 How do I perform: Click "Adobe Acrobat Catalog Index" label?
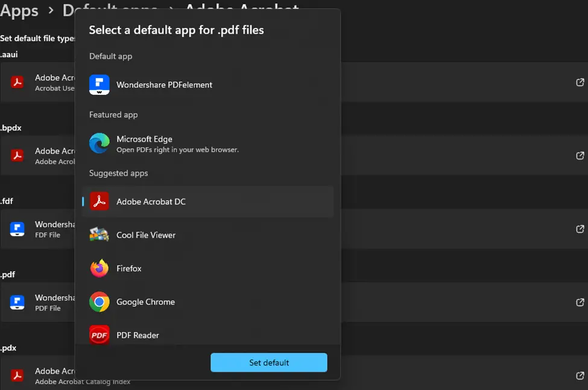(x=83, y=382)
